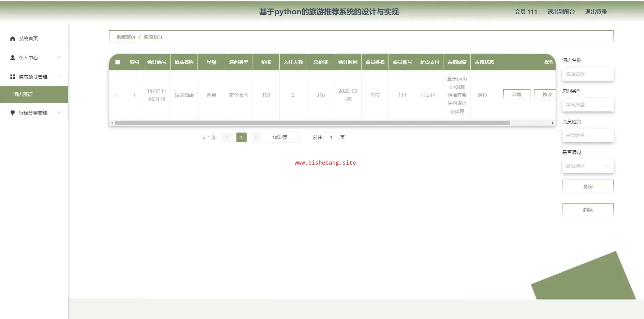
Task: Click the home icon beside 系统首页
Action: (13, 39)
